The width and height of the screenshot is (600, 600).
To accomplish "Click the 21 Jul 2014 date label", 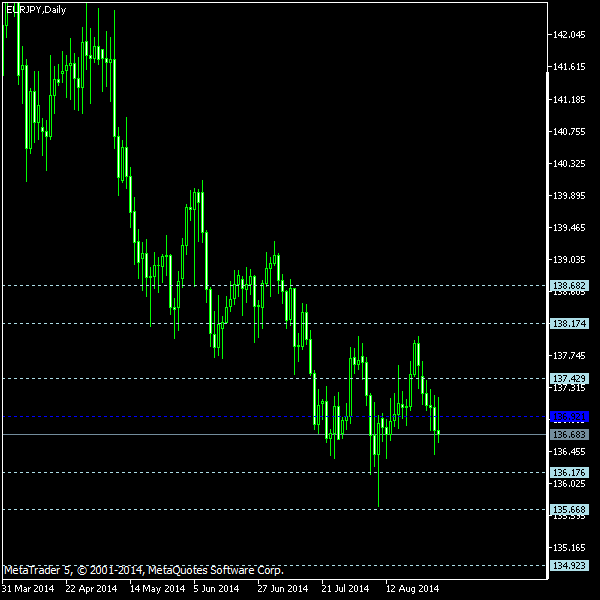I will (345, 589).
